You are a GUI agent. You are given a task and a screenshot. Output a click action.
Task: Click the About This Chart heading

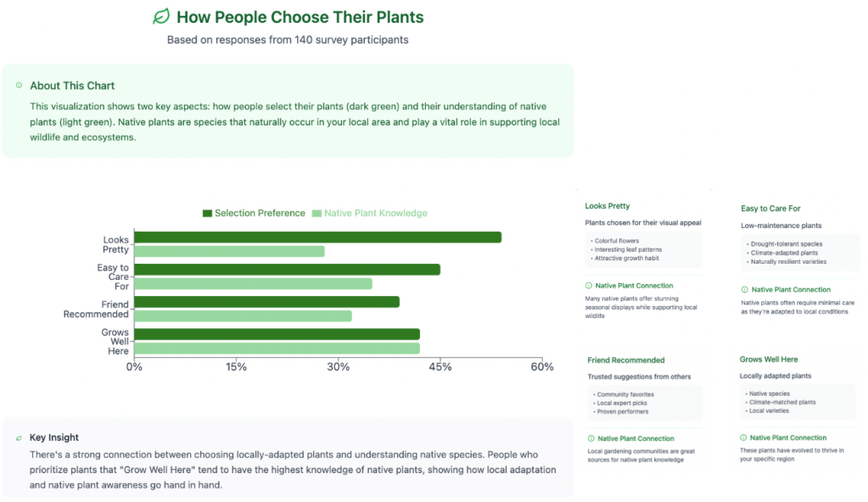(x=72, y=86)
